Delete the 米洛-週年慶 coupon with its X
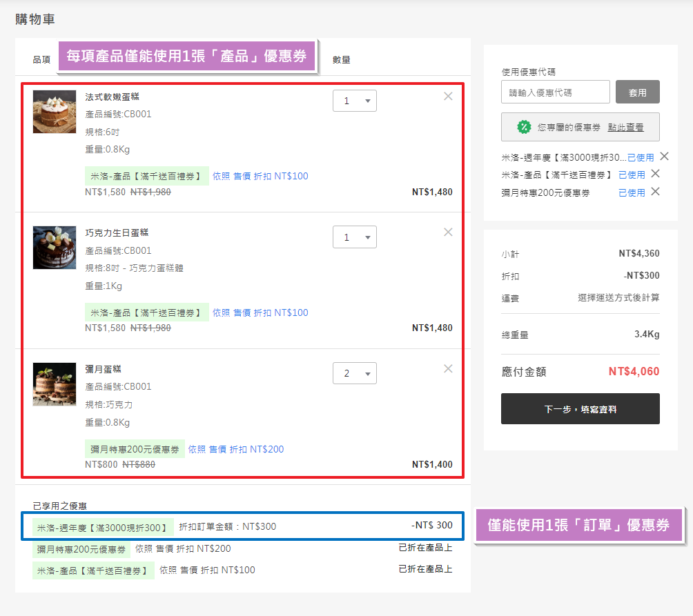Image resolution: width=693 pixels, height=616 pixels. [x=664, y=157]
